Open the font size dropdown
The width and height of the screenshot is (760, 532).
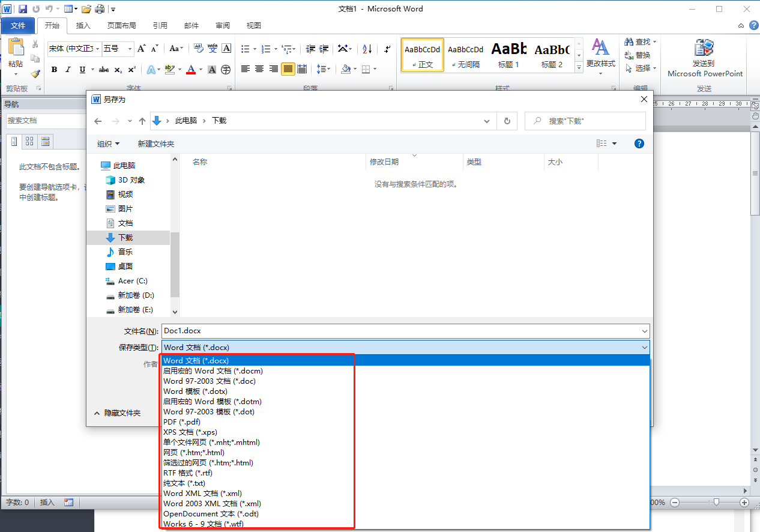(130, 49)
